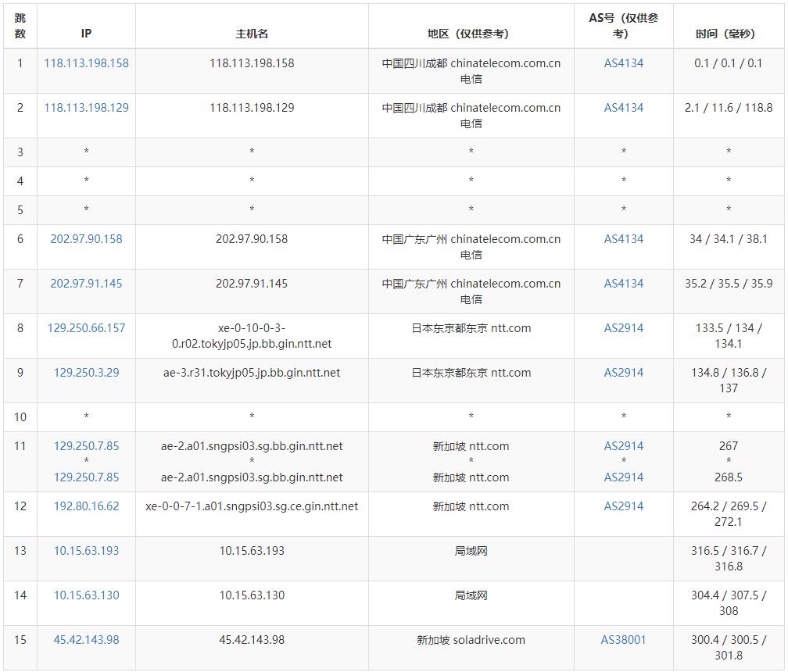
Task: Open AS2914 link in hop 8 row
Action: 624,328
